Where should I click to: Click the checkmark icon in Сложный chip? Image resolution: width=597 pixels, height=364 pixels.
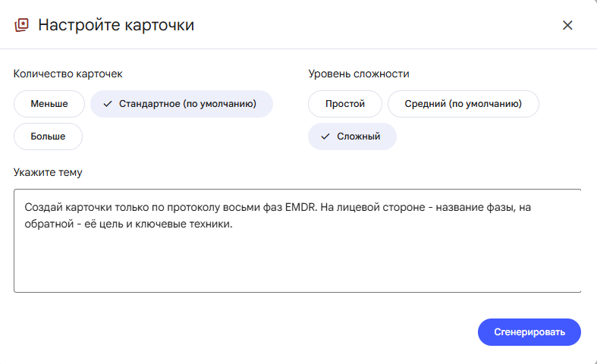tap(325, 136)
